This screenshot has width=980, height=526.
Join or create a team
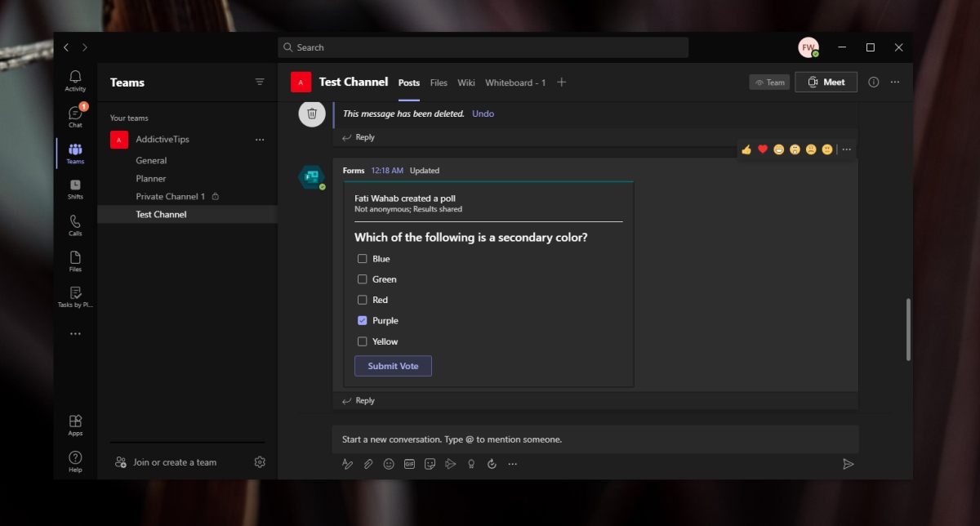[167, 462]
